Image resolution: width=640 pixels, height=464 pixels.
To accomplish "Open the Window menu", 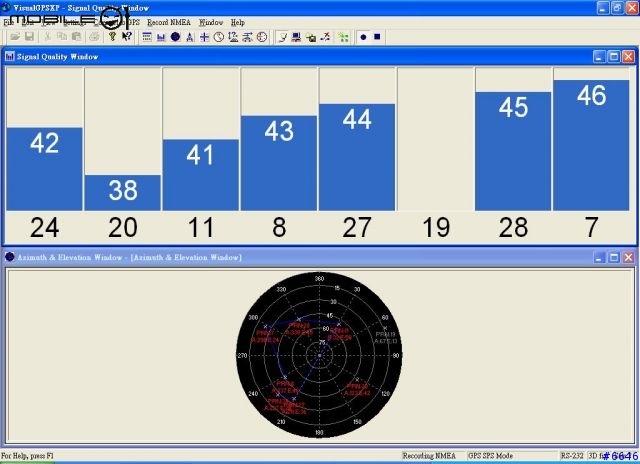I will tap(211, 22).
